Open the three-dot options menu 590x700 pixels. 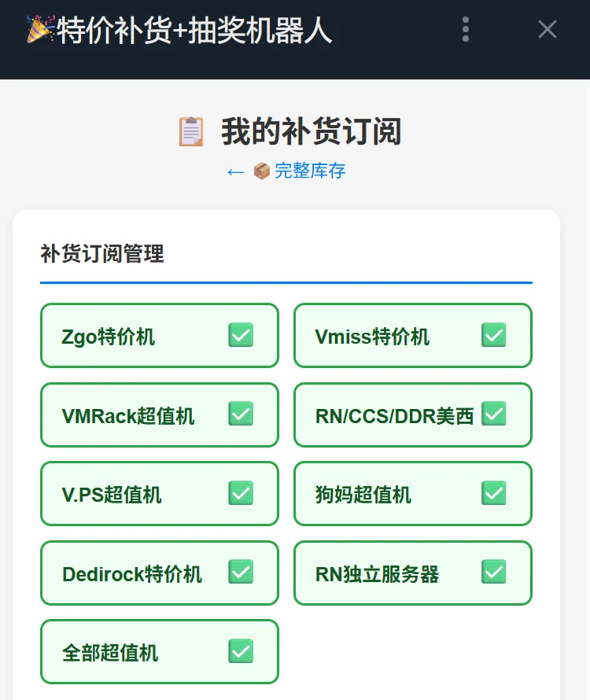coord(466,29)
